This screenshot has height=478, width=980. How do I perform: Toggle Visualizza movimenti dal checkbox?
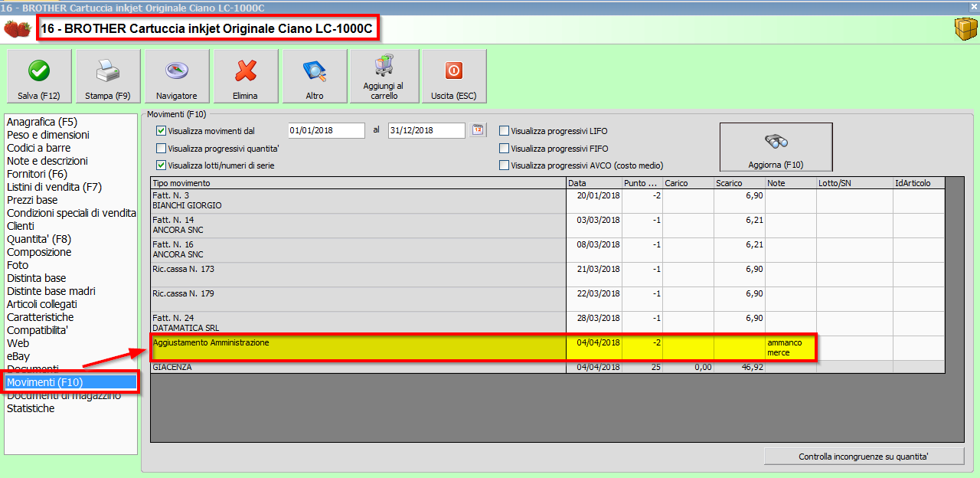[x=161, y=131]
